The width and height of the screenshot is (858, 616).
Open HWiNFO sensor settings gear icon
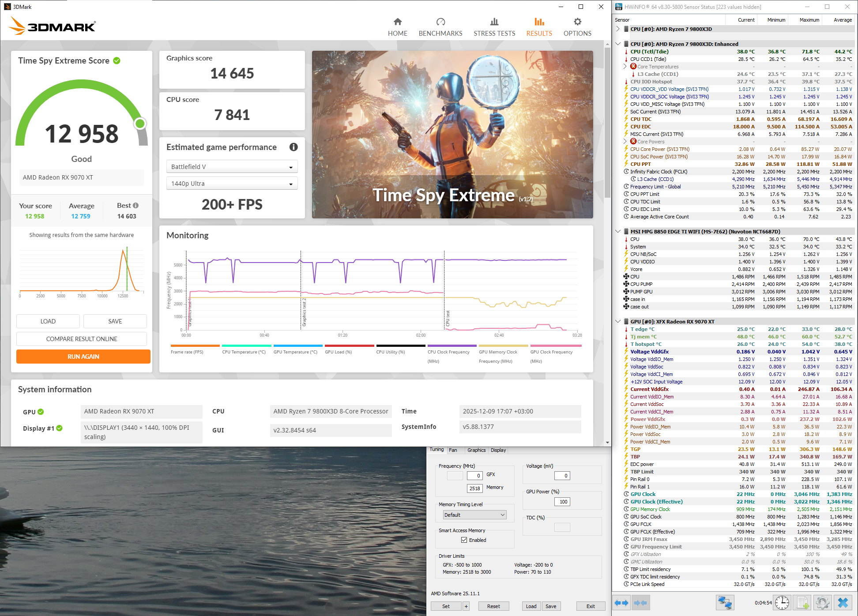(822, 603)
